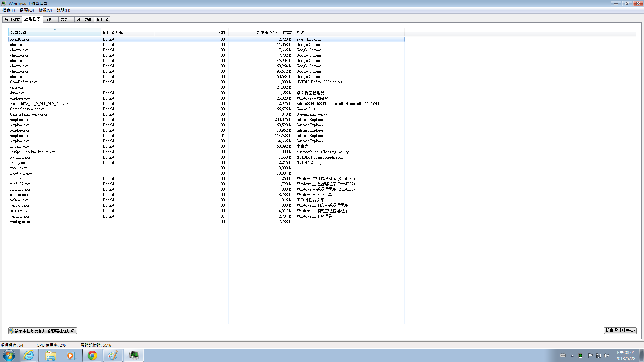
Task: Click the green CPU meter tray icon
Action: 580,356
